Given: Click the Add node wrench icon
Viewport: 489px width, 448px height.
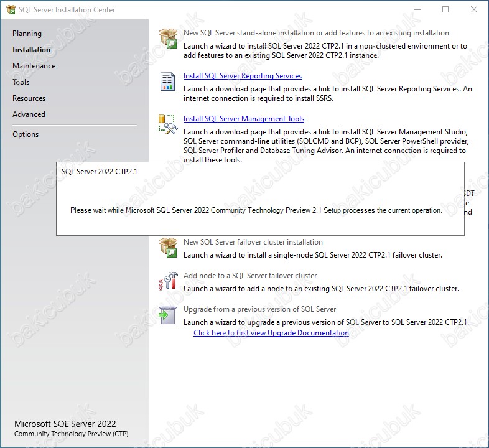Looking at the screenshot, I should click(168, 281).
